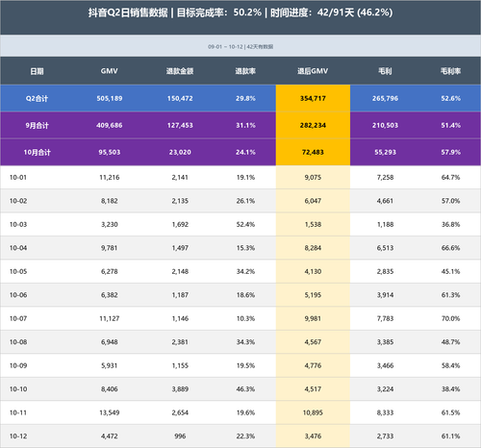Click the highlighted 354,717 cell
This screenshot has width=481, height=448.
click(x=313, y=98)
